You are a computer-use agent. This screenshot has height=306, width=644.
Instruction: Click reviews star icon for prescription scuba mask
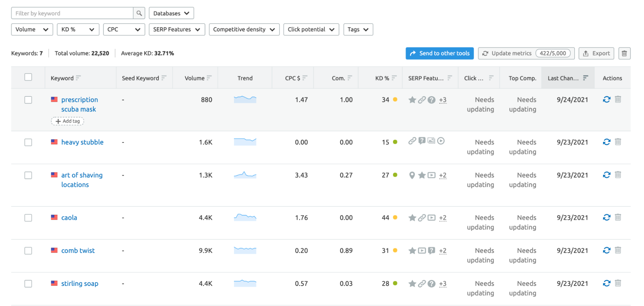[412, 100]
